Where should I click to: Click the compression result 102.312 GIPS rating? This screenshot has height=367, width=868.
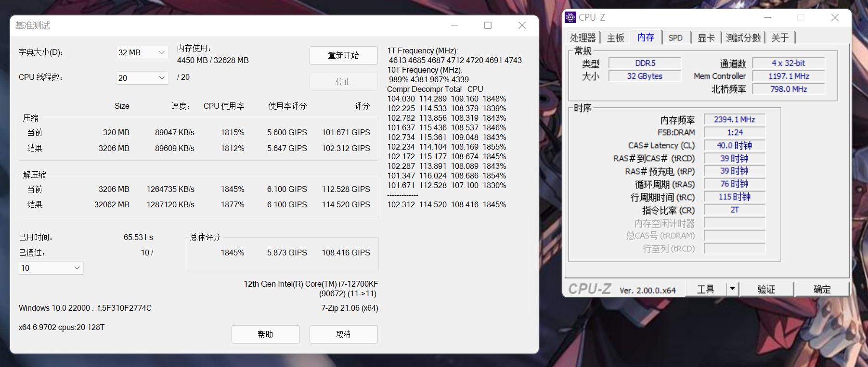pos(346,148)
